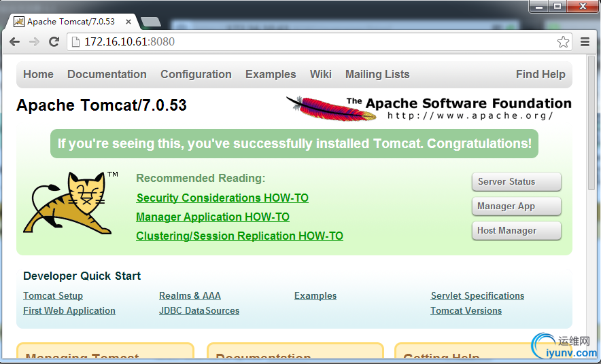
Task: Open the Mailing Lists nav item
Action: click(377, 74)
